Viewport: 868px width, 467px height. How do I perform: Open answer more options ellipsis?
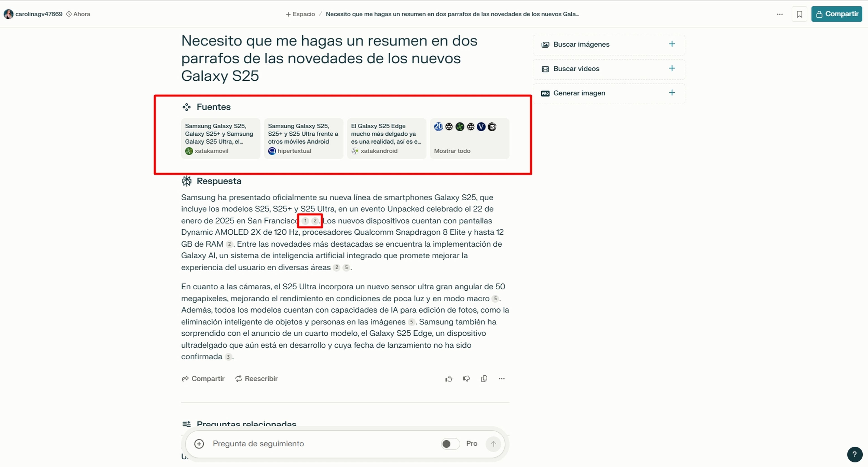click(x=502, y=379)
